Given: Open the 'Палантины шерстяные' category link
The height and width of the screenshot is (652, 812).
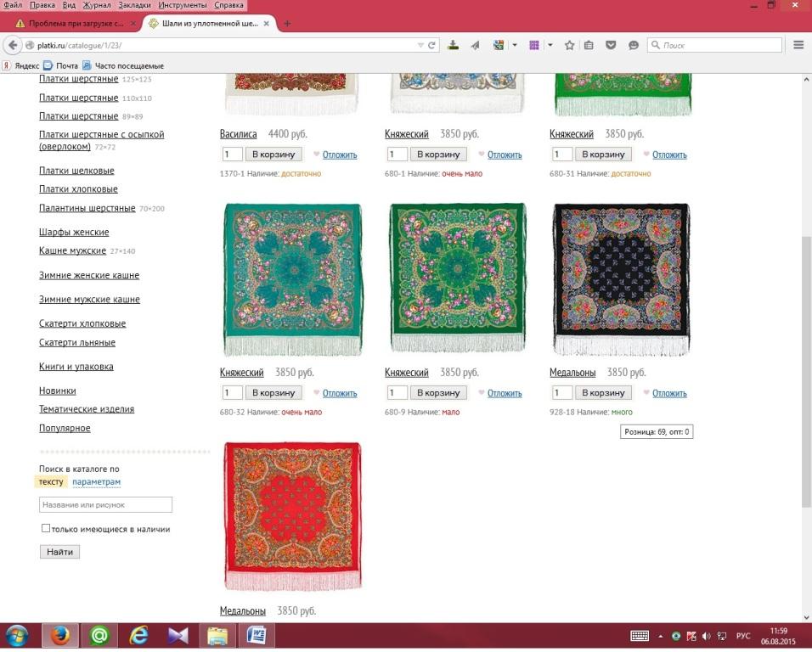Looking at the screenshot, I should (87, 208).
